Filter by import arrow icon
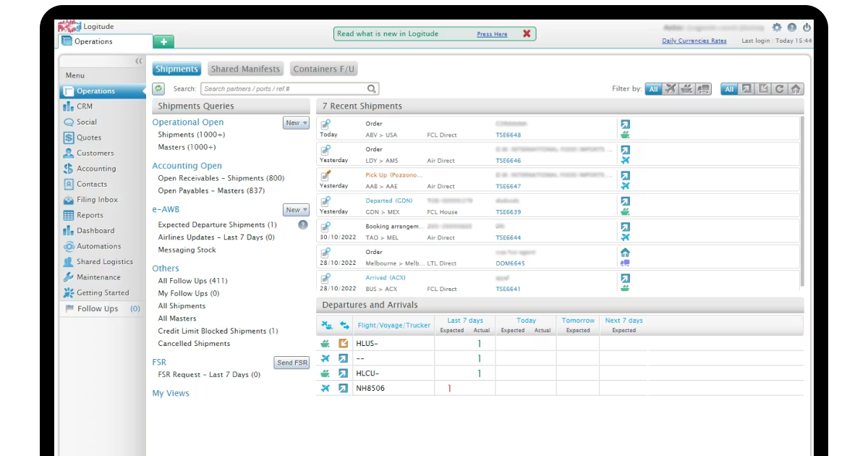Viewport: 868px width, 456px height. (x=763, y=89)
